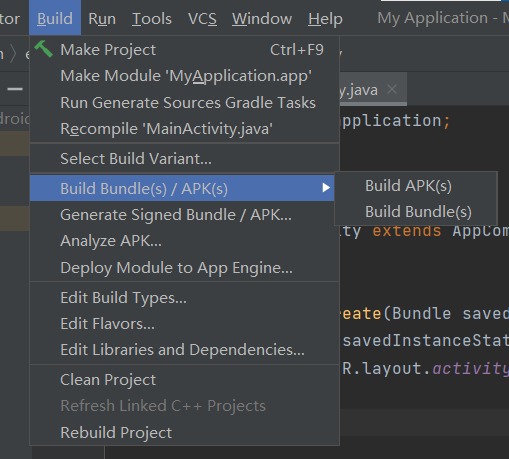Click 'extends' keyword in editor
The image size is (509, 459).
tap(407, 231)
